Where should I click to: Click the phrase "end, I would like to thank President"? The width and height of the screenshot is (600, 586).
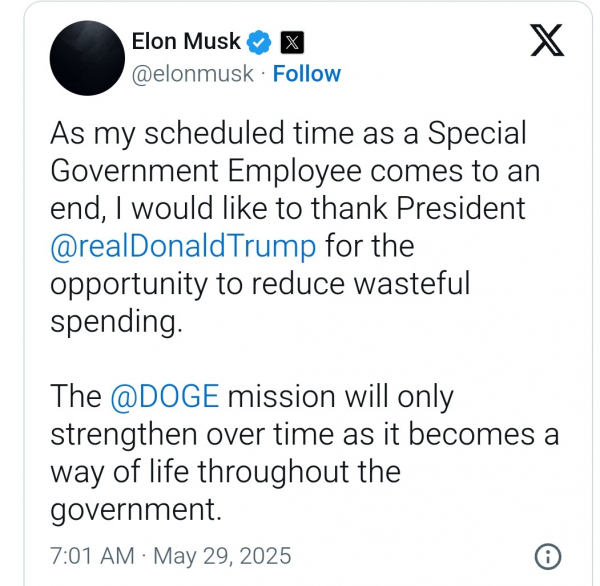point(288,209)
